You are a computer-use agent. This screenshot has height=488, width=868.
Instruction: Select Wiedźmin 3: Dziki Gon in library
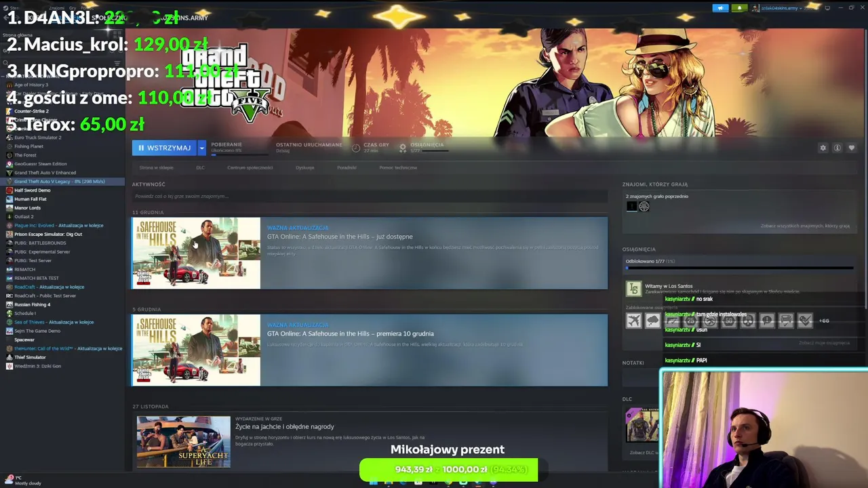pos(37,367)
